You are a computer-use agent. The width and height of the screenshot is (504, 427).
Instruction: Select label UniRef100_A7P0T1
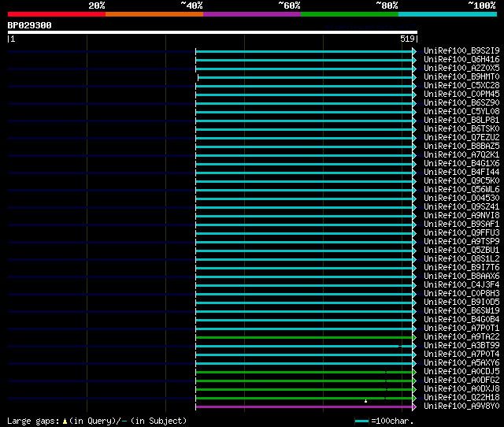coord(461,329)
